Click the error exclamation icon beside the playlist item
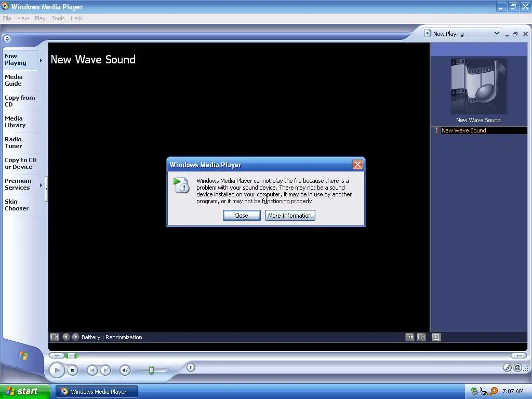Image resolution: width=532 pixels, height=399 pixels. (x=436, y=130)
